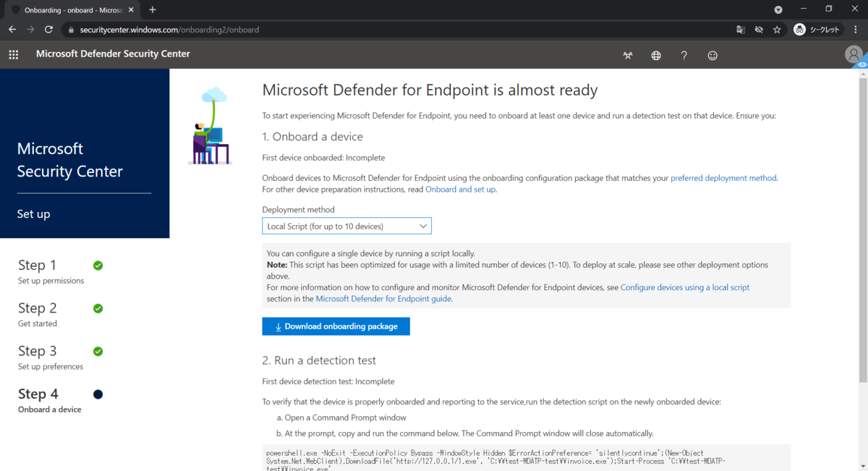Screen dimensions: 868x471
Task: Click 'a. Open a Command Prompt window' text
Action: [341, 417]
